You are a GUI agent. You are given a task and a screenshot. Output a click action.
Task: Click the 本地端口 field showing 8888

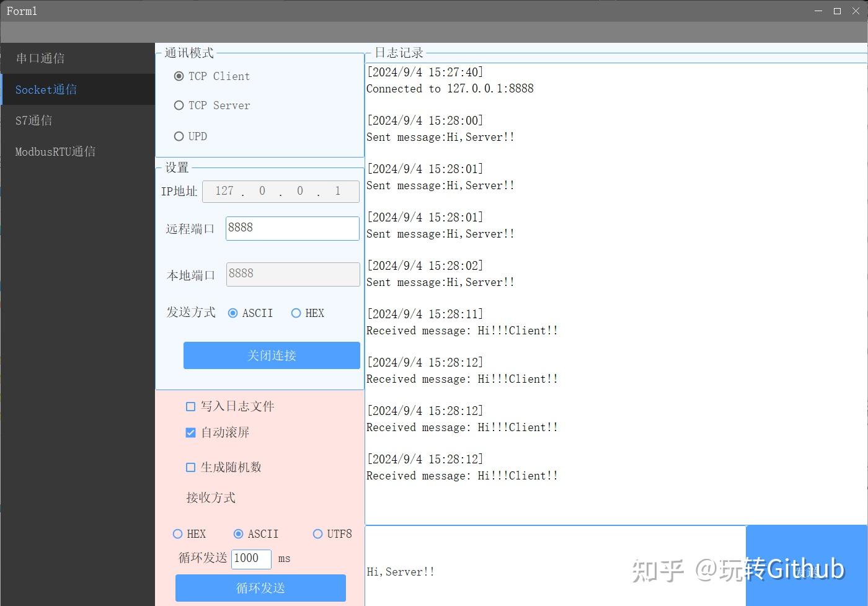click(293, 274)
